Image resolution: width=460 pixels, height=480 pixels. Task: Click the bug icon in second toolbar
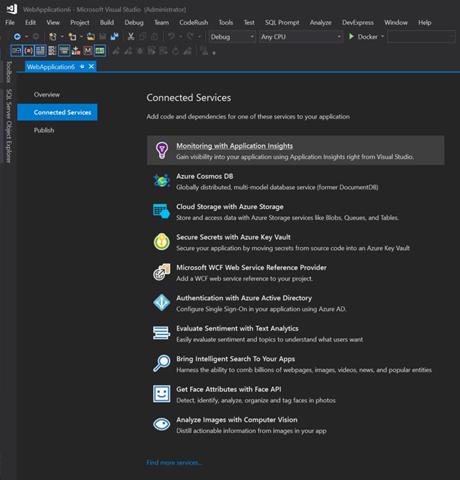coord(140,51)
